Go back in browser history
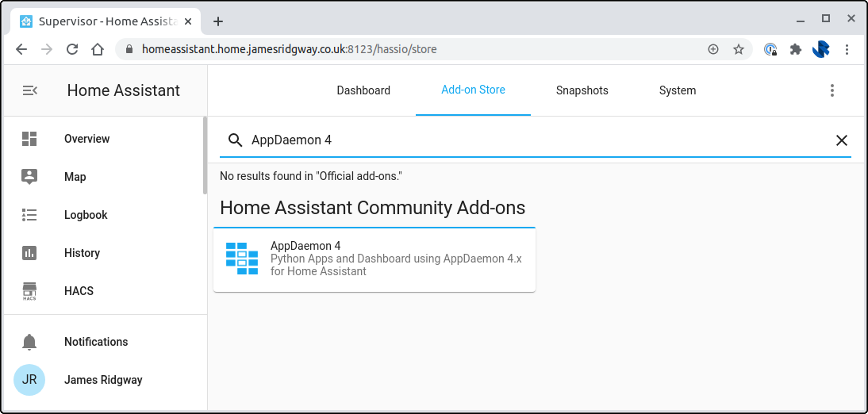Screen dimensions: 868x414 (21, 49)
